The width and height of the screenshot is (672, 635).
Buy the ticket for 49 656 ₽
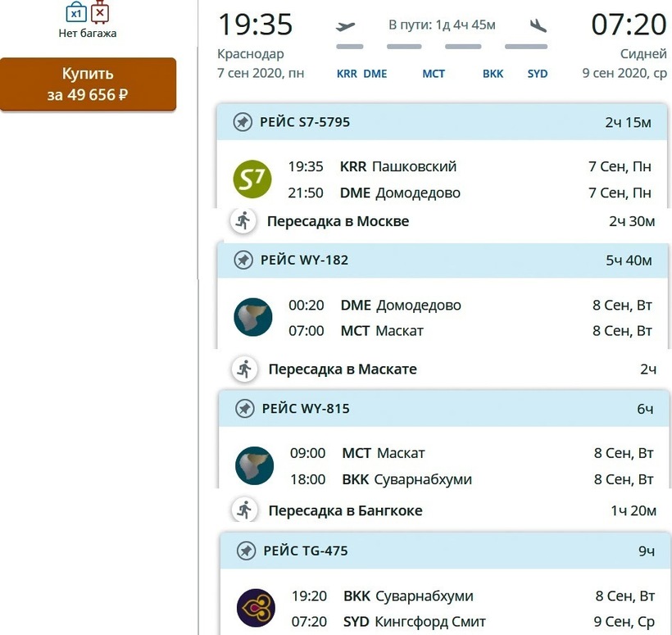(x=88, y=84)
